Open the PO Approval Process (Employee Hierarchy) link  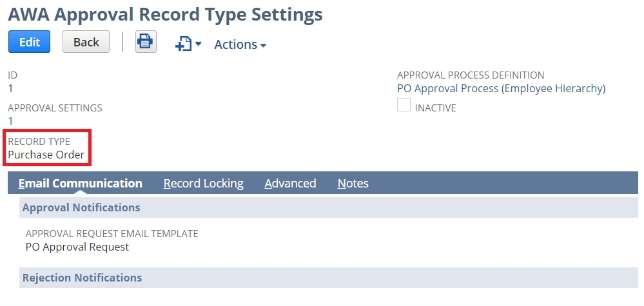tap(501, 89)
